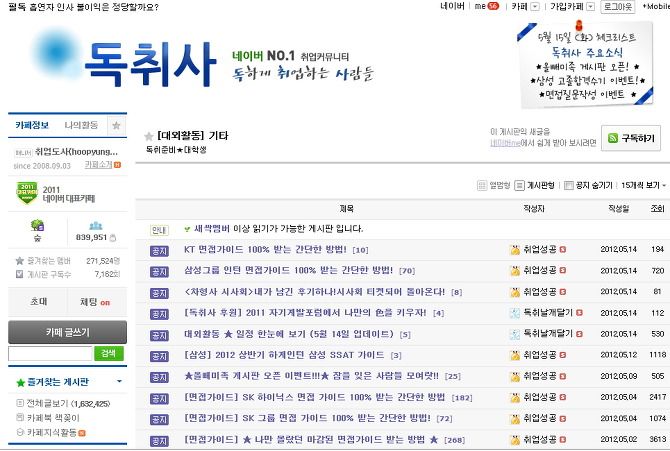Switch to the 나의활동 tab
This screenshot has height=451, width=670.
click(81, 125)
